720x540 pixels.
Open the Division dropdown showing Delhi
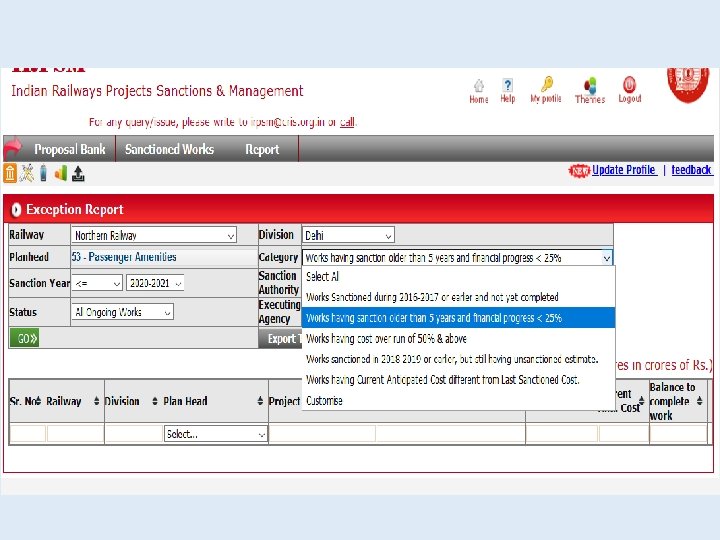pos(348,236)
